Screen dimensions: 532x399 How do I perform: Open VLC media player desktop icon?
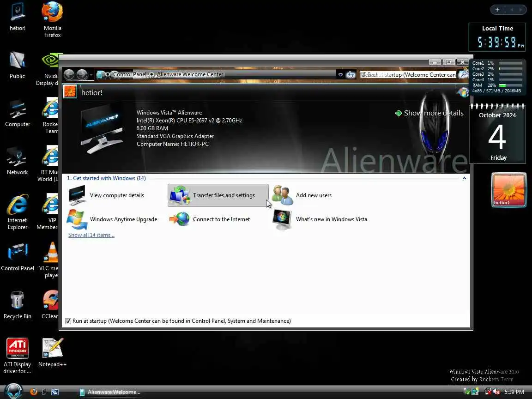pyautogui.click(x=50, y=260)
